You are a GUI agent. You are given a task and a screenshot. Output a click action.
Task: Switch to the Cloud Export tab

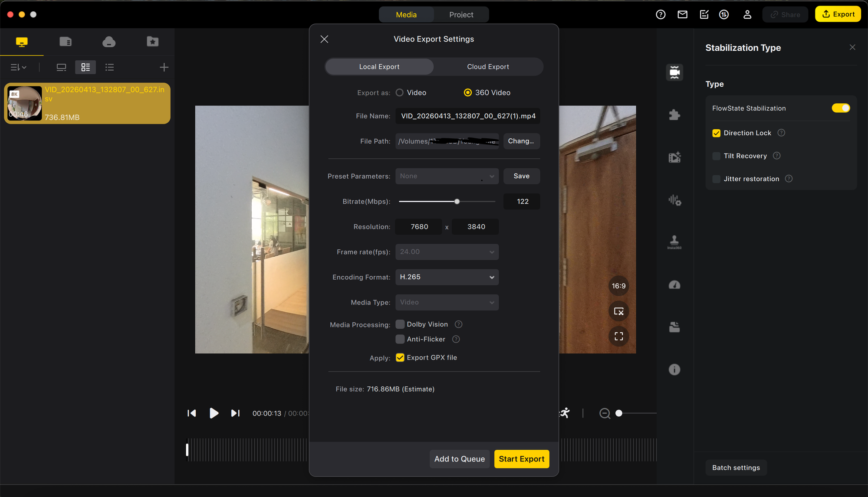(488, 67)
